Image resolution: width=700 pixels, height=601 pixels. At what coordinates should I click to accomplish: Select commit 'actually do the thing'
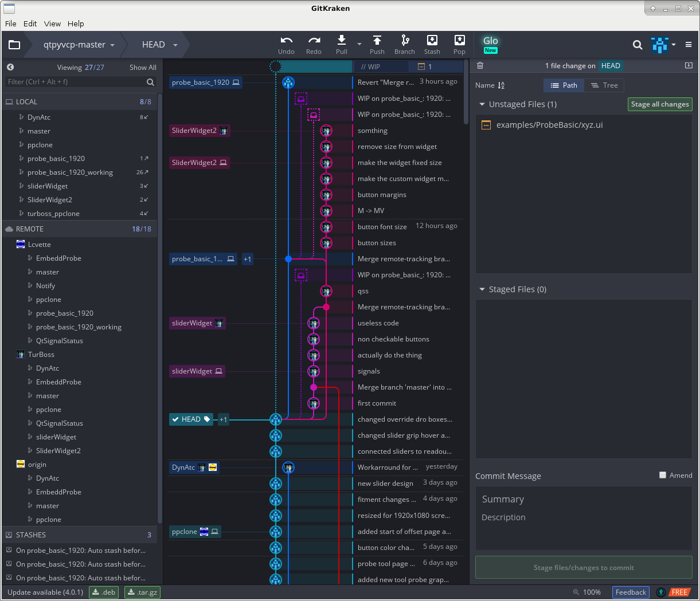(x=390, y=355)
